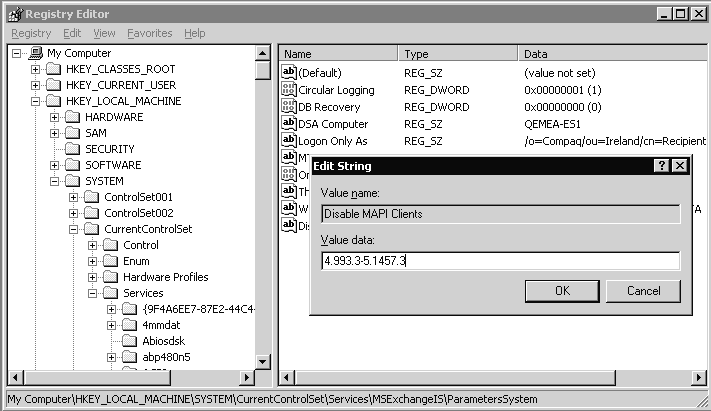
Task: Select the HKEY_LOCAL_MACHINE folder icon
Action: (54, 101)
